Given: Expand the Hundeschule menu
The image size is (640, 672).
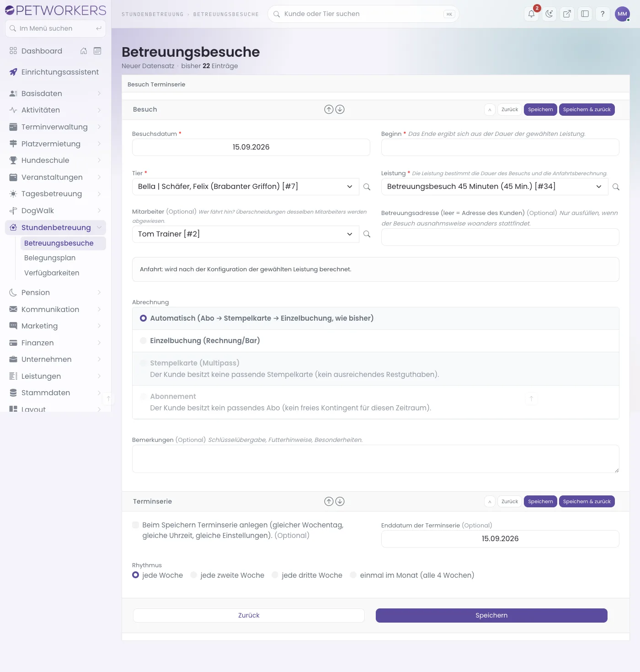Looking at the screenshot, I should point(55,160).
